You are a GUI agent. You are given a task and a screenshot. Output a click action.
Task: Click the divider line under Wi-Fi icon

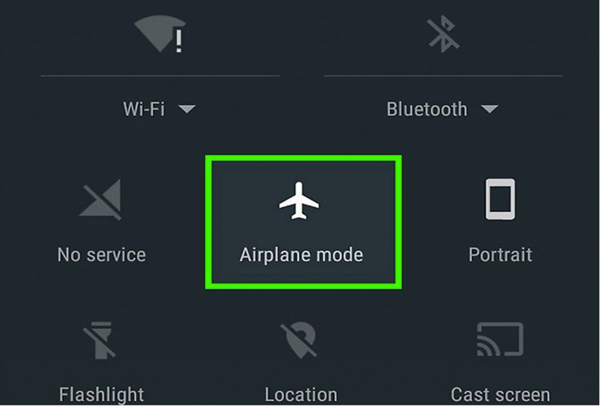coord(160,76)
